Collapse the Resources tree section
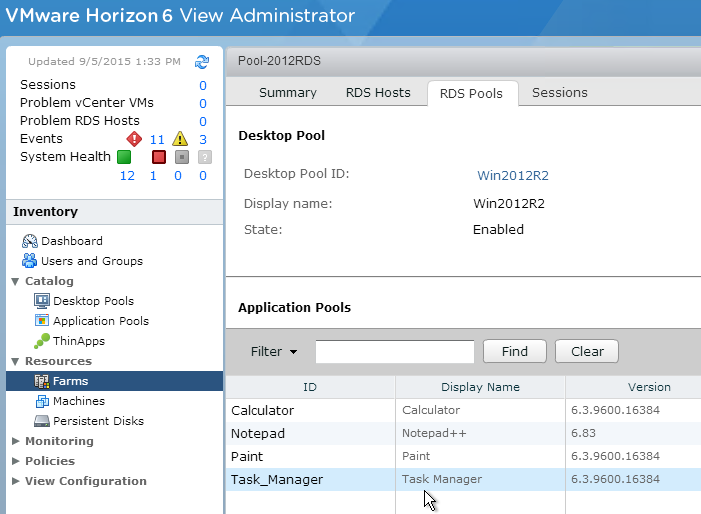701x514 pixels. pyautogui.click(x=16, y=361)
